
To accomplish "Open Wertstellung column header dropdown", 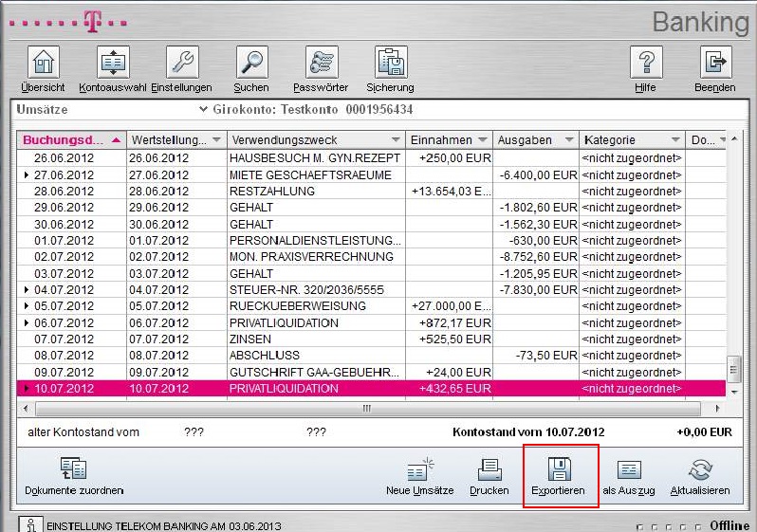I will point(216,140).
